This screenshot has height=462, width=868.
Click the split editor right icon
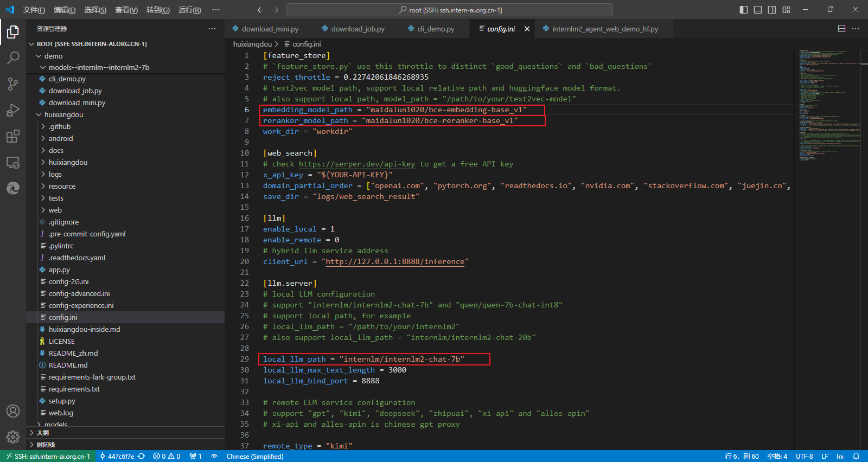(x=841, y=29)
